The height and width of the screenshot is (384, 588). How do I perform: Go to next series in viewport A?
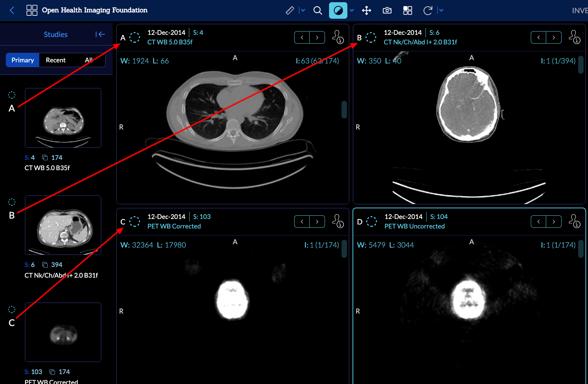click(x=317, y=37)
